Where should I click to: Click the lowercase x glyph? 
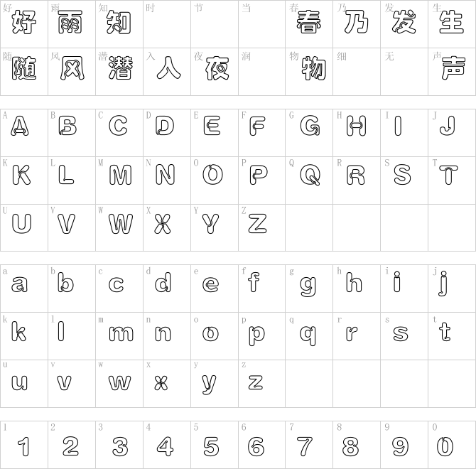pyautogui.click(x=161, y=383)
